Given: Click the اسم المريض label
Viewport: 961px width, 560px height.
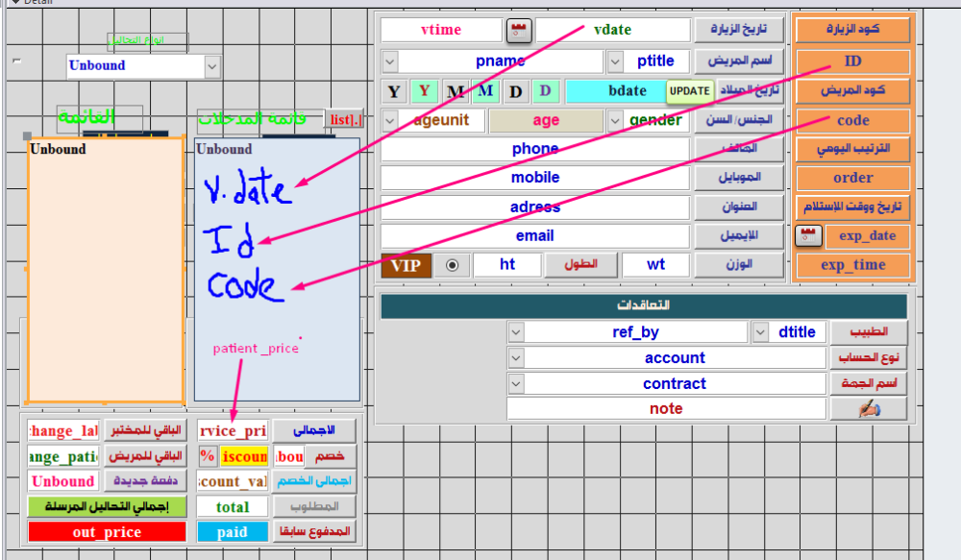Looking at the screenshot, I should tap(738, 61).
